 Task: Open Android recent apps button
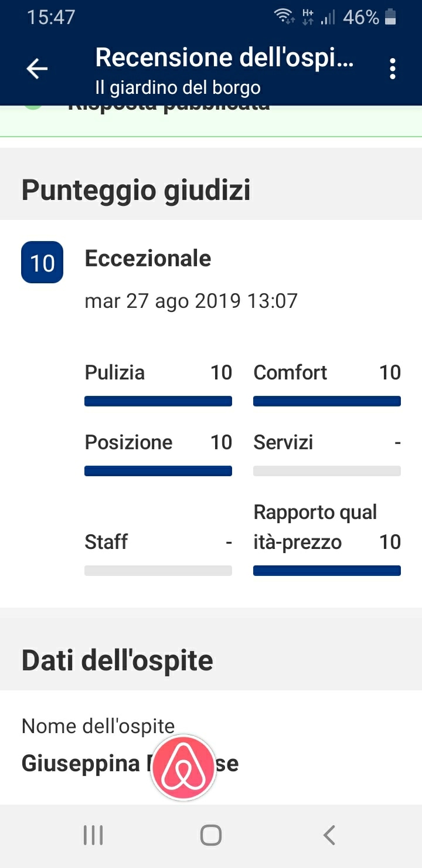tap(93, 835)
